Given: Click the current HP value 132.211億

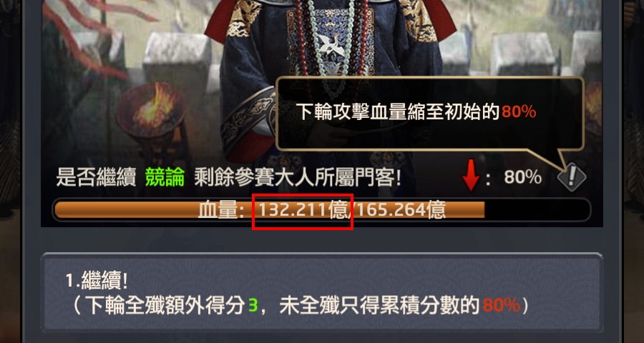Looking at the screenshot, I should 305,210.
